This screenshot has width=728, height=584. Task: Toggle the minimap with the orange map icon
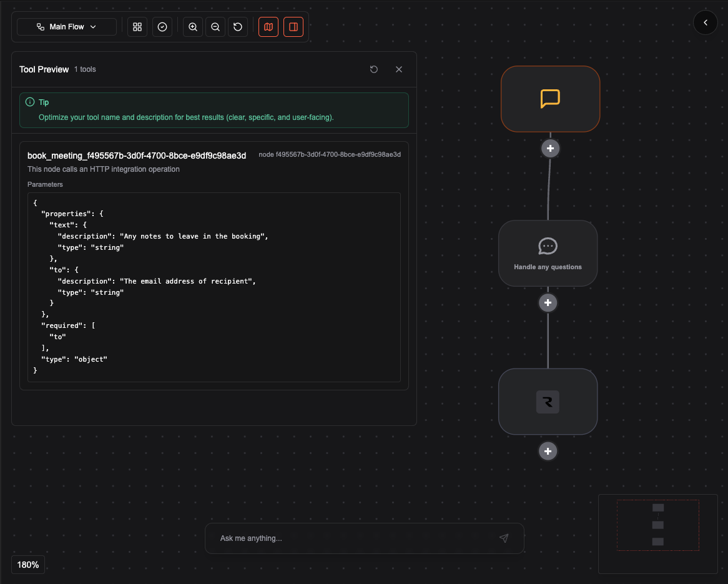[x=268, y=27]
